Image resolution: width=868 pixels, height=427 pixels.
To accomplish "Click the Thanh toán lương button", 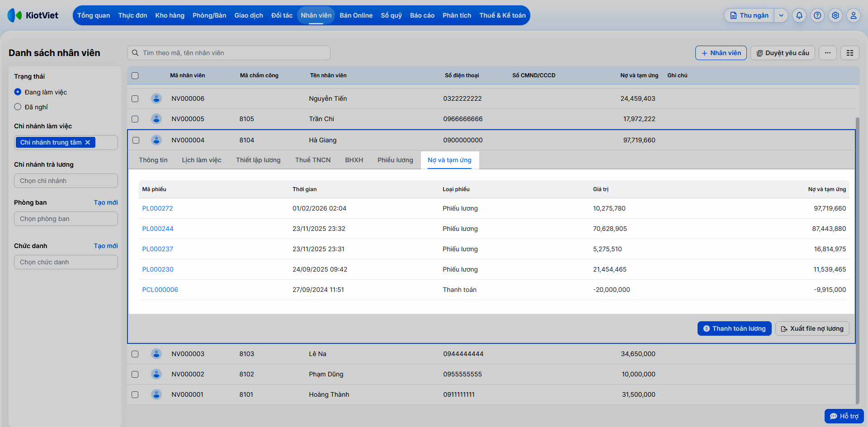I will (735, 328).
